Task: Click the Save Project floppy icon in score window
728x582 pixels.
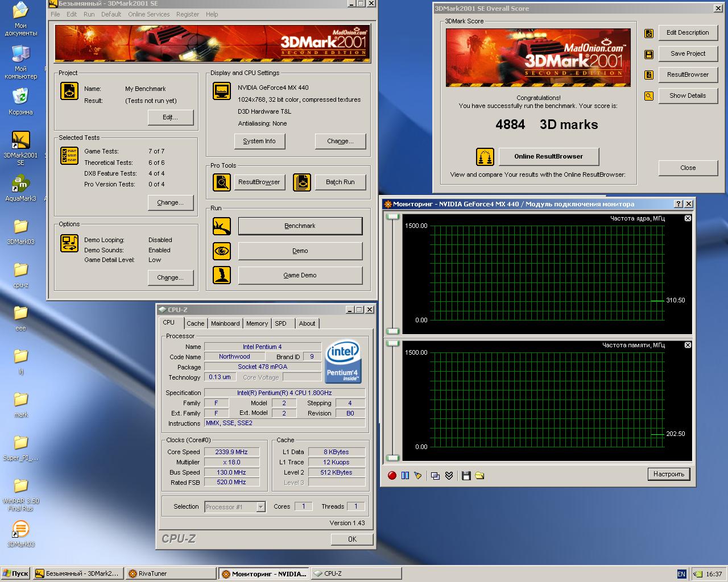Action: pyautogui.click(x=649, y=55)
